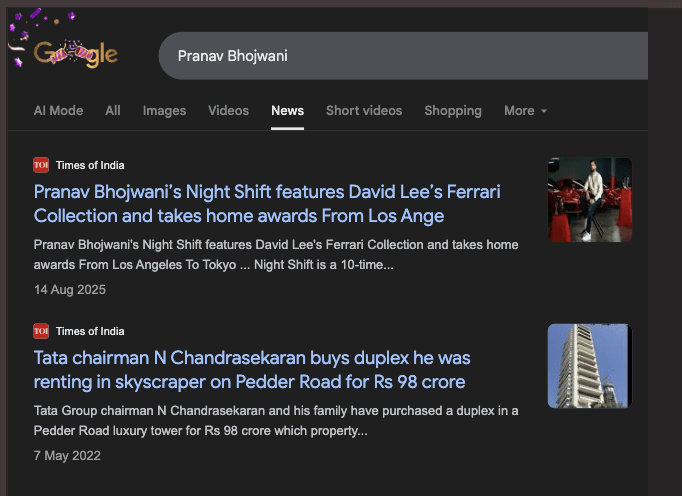This screenshot has width=682, height=496.
Task: Click the Google logo doodle
Action: tap(76, 54)
